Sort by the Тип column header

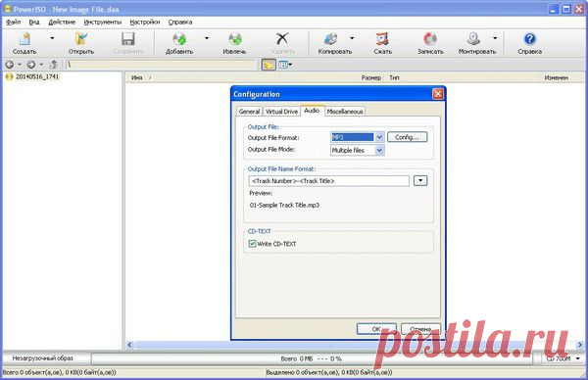[x=394, y=77]
